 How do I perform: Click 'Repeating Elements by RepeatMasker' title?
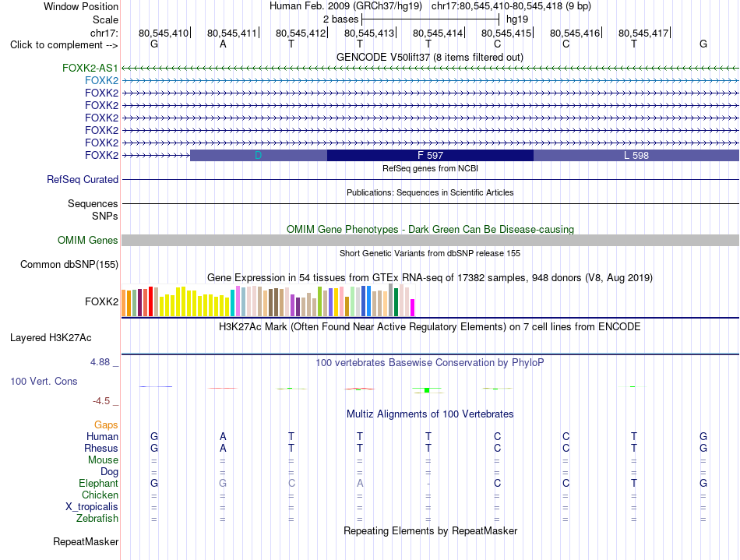coord(430,530)
